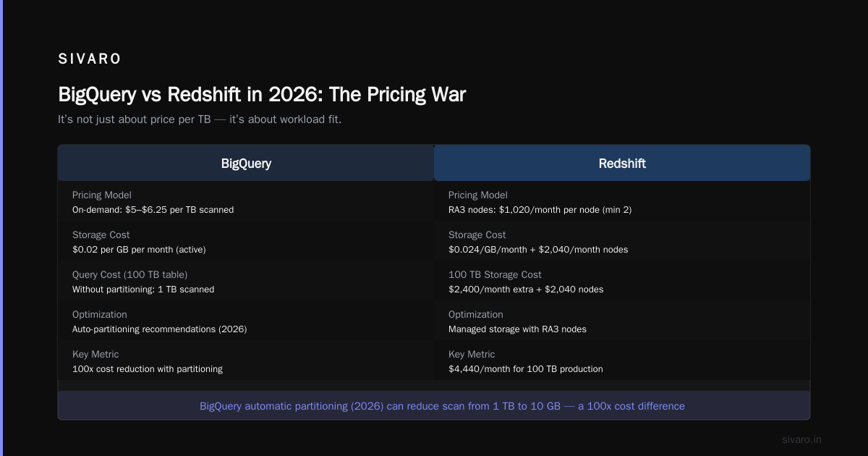Click the Redshift "Key Metric" label
The image size is (868, 456).
[x=472, y=354]
